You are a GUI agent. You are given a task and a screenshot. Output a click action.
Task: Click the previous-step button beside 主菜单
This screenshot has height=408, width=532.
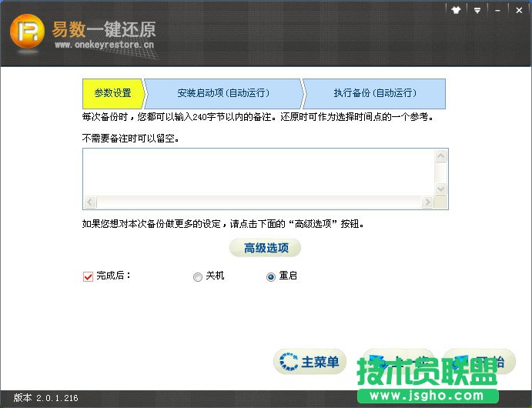pyautogui.click(x=393, y=361)
